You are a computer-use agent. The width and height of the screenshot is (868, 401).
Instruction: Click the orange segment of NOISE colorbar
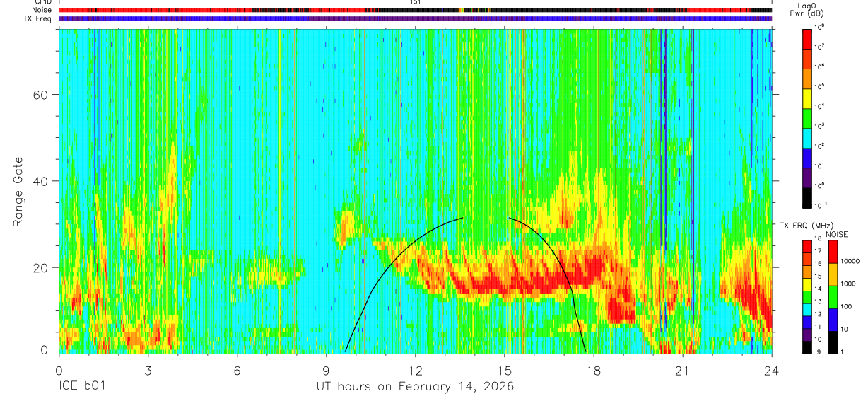[x=834, y=274]
